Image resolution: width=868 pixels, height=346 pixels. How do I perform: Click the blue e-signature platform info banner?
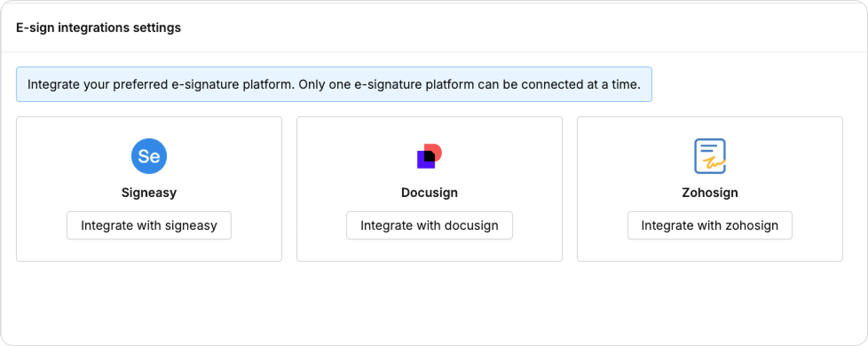pyautogui.click(x=334, y=84)
